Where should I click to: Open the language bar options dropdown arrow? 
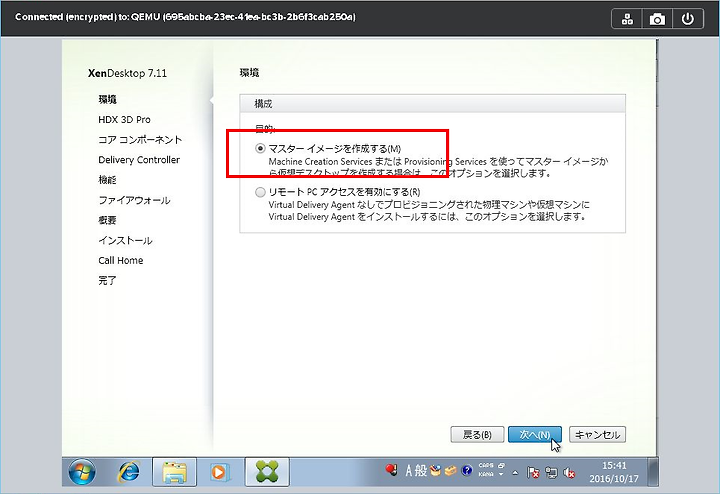click(501, 475)
